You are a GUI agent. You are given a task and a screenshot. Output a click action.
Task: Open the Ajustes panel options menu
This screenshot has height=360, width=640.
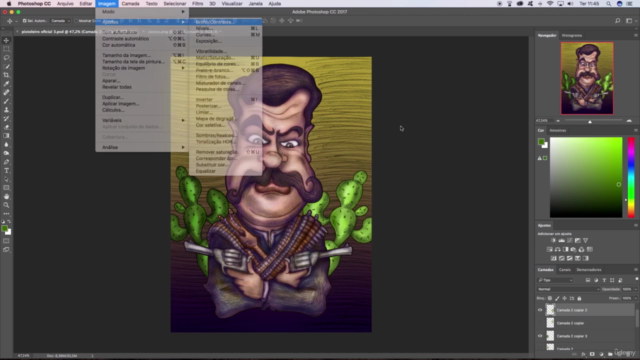tap(636, 225)
